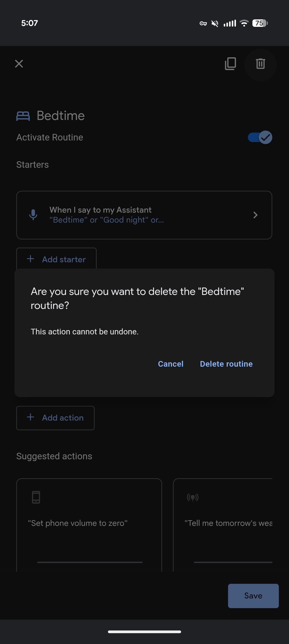The height and width of the screenshot is (644, 289).
Task: Tap the trash delete icon
Action: [x=260, y=64]
